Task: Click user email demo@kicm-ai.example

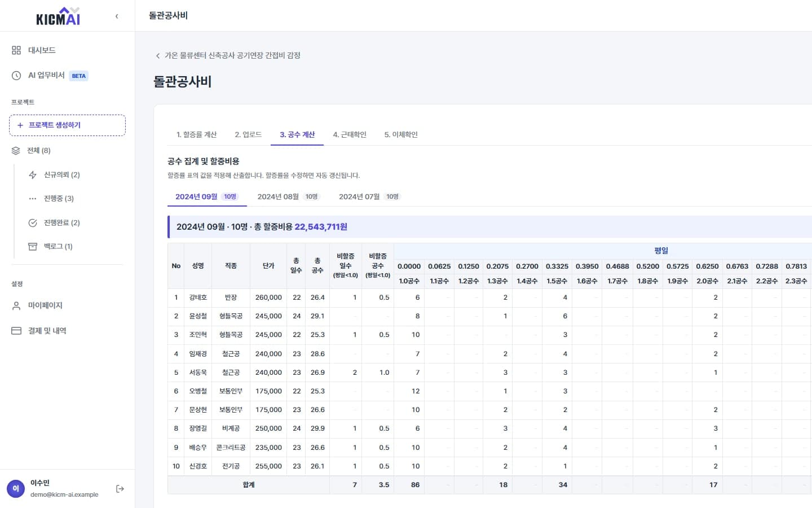Action: (x=64, y=494)
